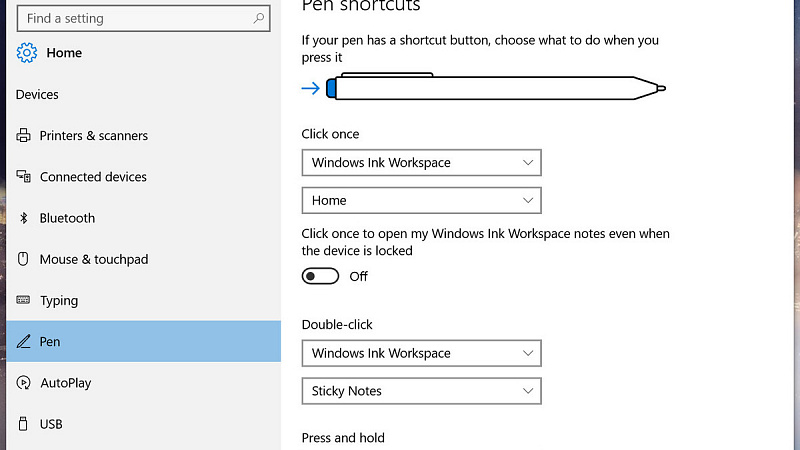Select the Printers & scanners icon
The height and width of the screenshot is (450, 800).
point(23,135)
